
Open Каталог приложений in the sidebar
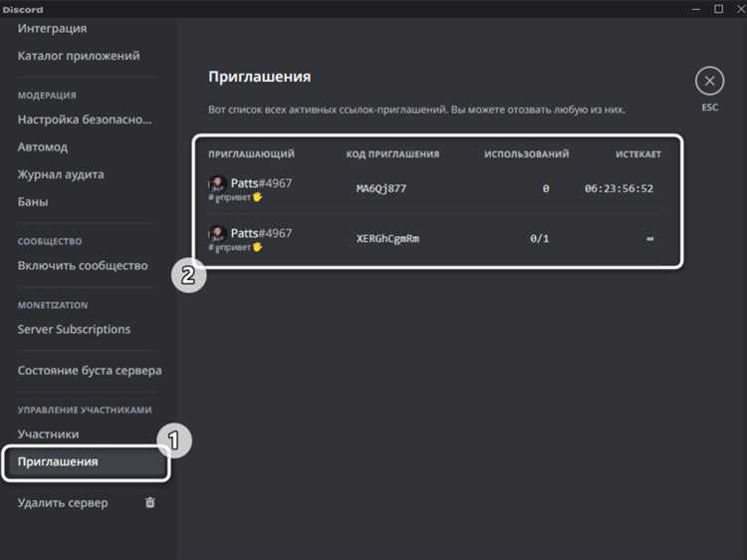[x=79, y=56]
